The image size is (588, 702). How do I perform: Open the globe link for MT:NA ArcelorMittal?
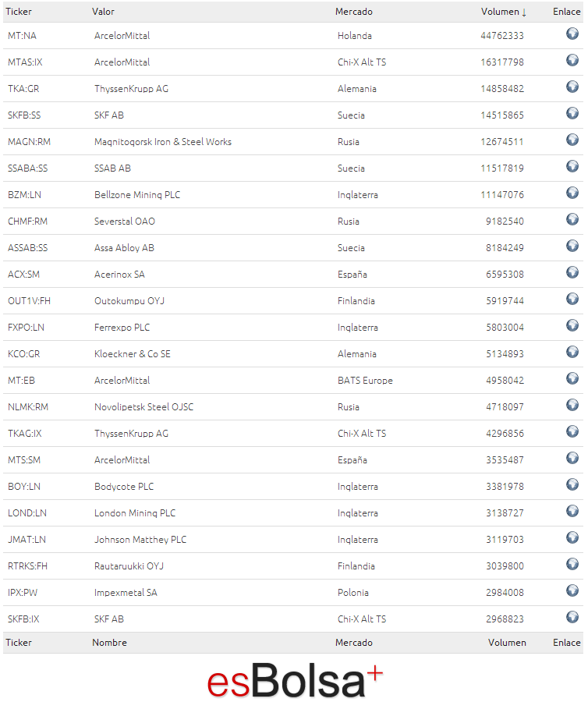(572, 34)
